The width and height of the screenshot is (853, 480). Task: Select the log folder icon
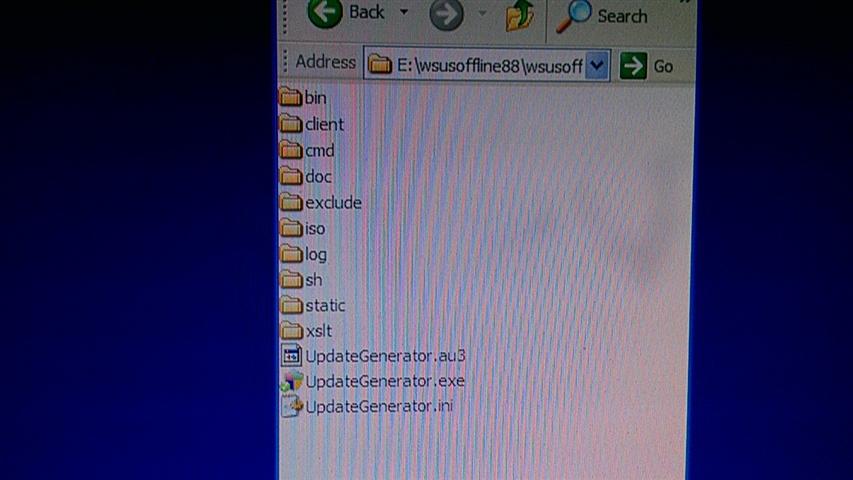(291, 254)
